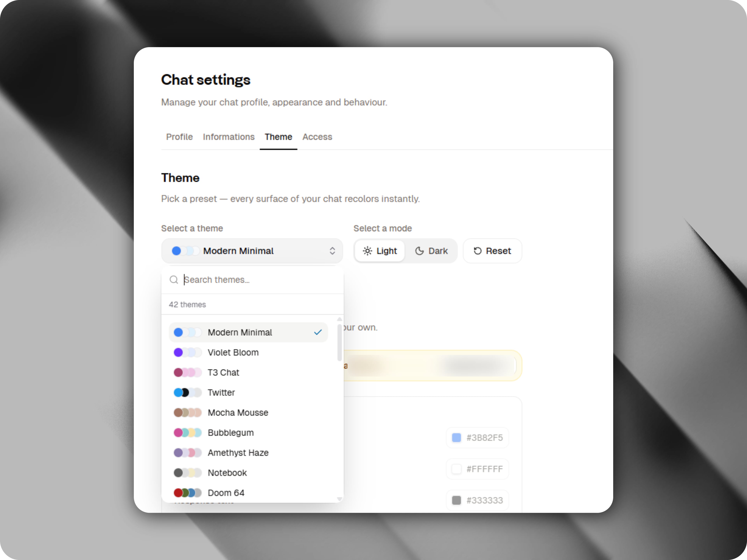Viewport: 747px width, 560px height.
Task: Open the Profile tab
Action: coord(179,137)
